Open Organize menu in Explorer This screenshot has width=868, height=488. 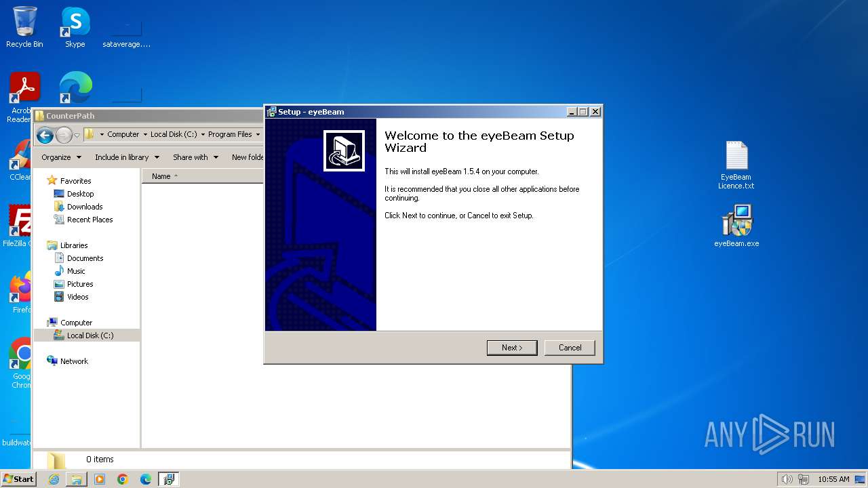pyautogui.click(x=61, y=157)
